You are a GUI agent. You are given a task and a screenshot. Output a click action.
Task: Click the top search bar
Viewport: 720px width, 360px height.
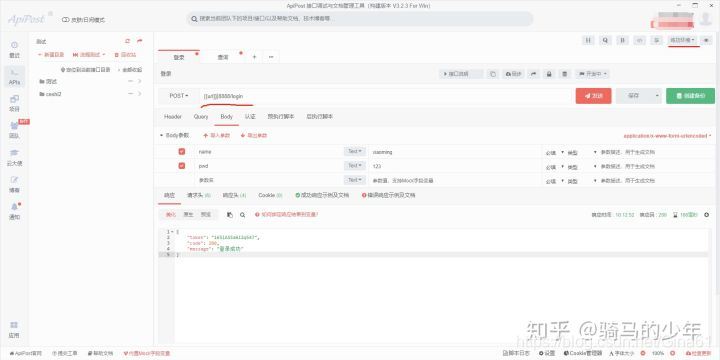[x=360, y=19]
